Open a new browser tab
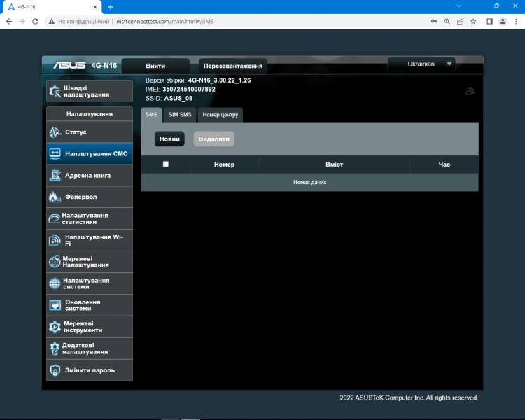This screenshot has height=420, width=525. (x=111, y=7)
